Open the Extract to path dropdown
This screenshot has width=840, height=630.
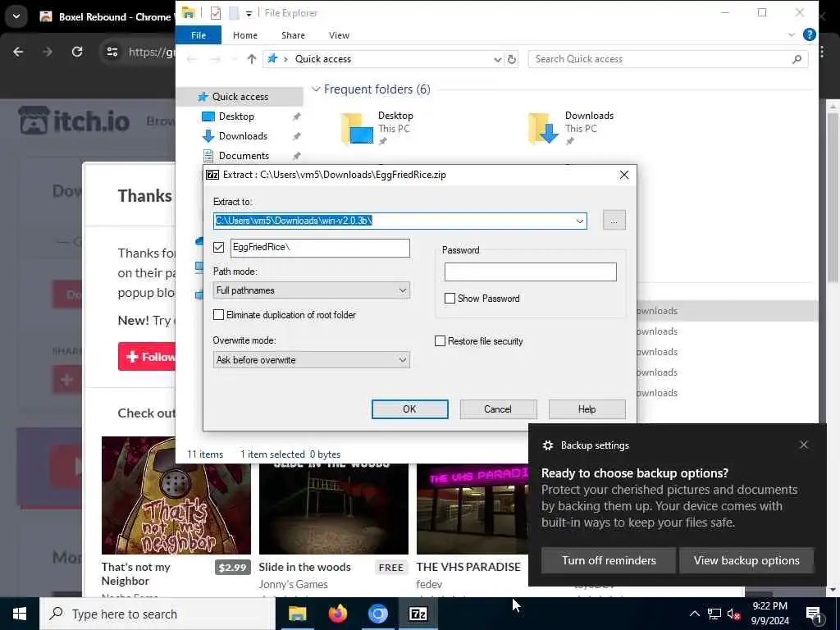(x=579, y=221)
